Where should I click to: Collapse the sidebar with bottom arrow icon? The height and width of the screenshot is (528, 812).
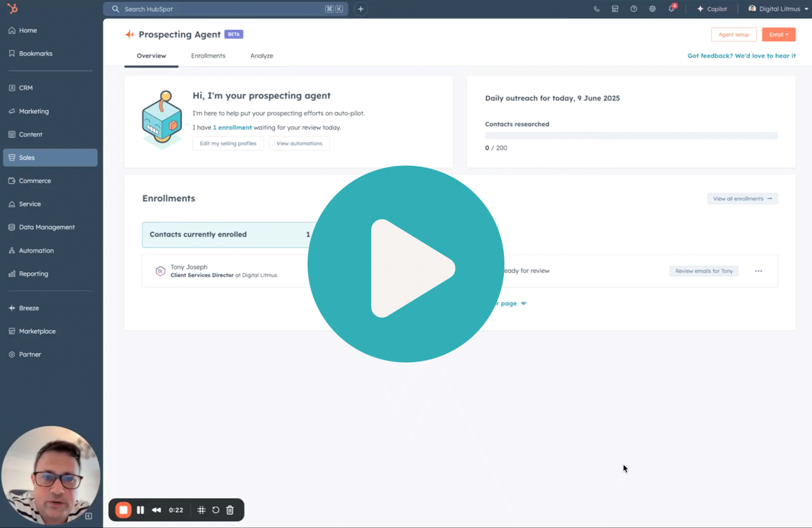click(89, 516)
